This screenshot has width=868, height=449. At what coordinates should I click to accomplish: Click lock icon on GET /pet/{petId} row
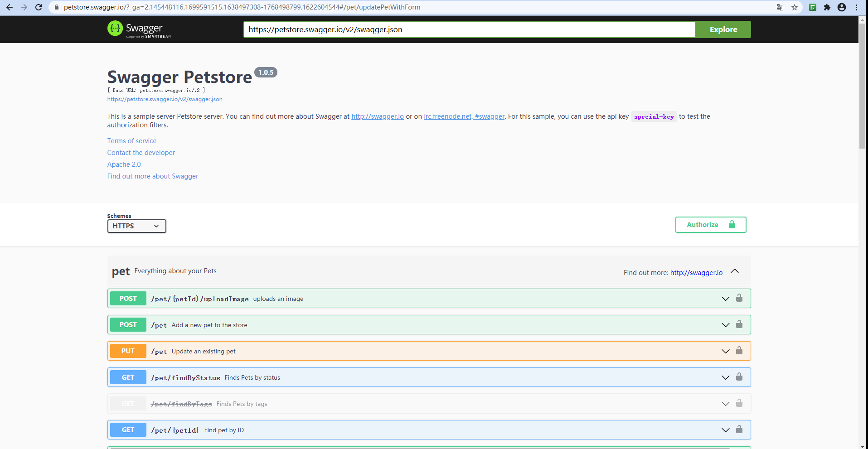pyautogui.click(x=739, y=430)
